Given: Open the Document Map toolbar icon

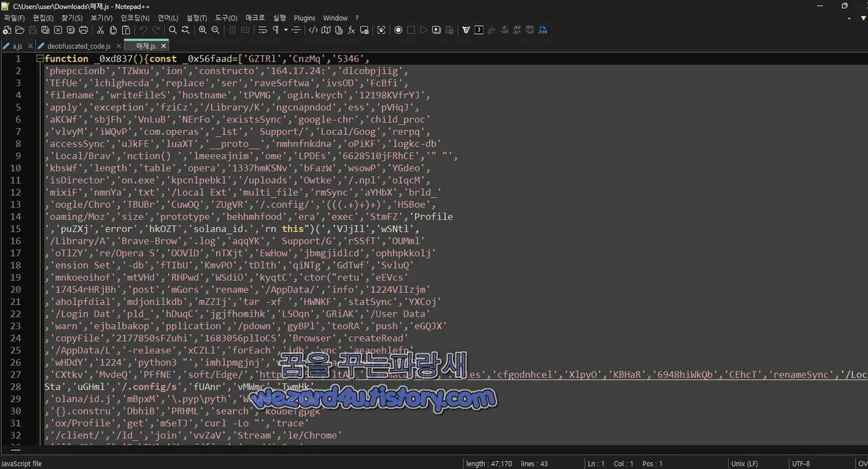Looking at the screenshot, I should tap(325, 30).
